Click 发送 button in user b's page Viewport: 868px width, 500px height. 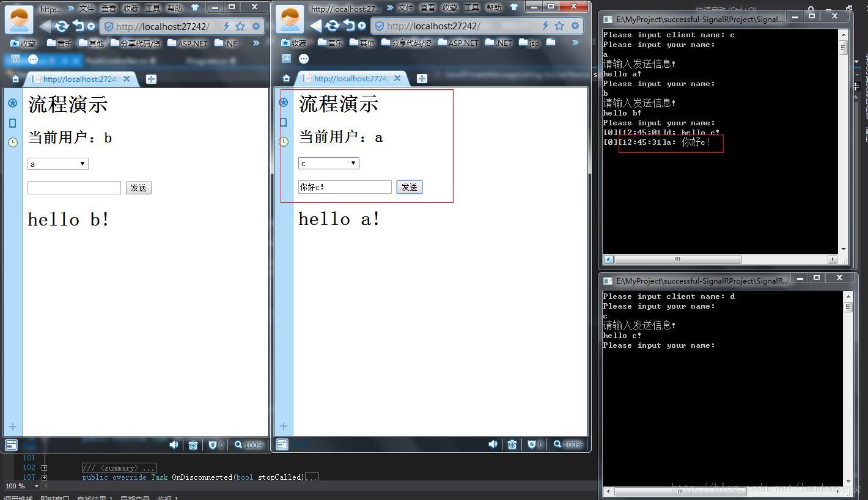click(139, 188)
